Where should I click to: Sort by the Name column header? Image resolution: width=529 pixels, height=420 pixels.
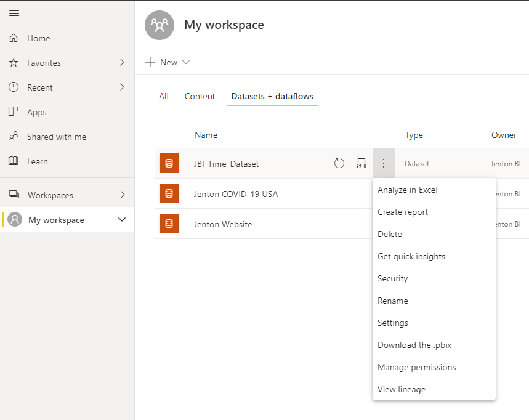tap(206, 135)
